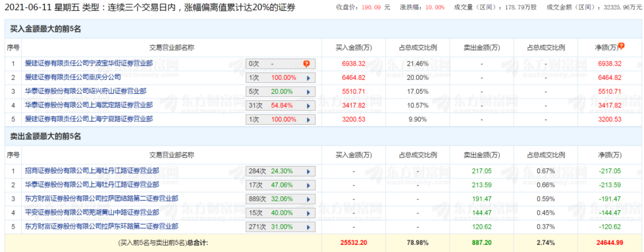Click net amount -120.62 cell
Screen dimensions: 644x252
pyautogui.click(x=609, y=227)
